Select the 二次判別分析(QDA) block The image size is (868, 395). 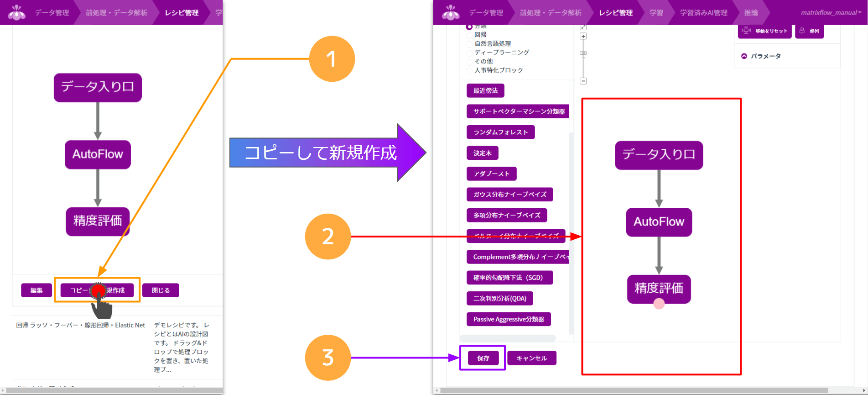coord(500,298)
